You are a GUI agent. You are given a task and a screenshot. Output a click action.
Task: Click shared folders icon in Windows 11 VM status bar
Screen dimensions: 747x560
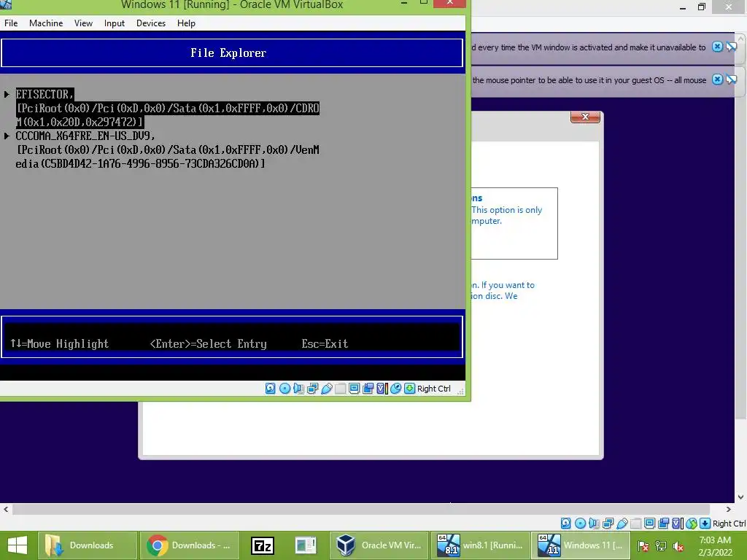coord(340,389)
